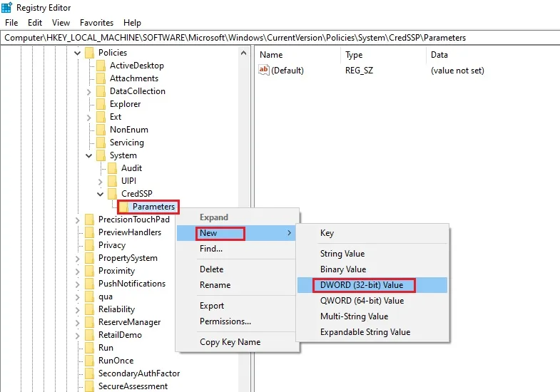560x392 pixels.
Task: Click the PropertySystem folder icon
Action: click(x=90, y=258)
